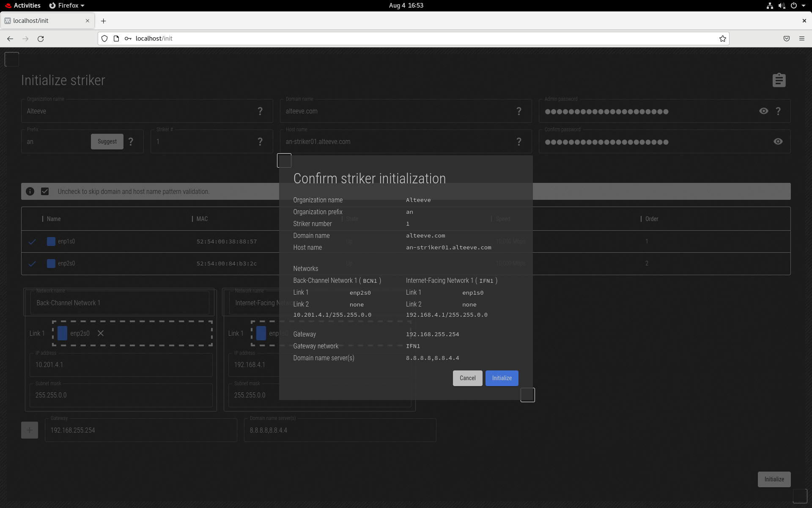Image resolution: width=812 pixels, height=508 pixels.
Task: Toggle the checkmark for enp1s0 row
Action: (32, 241)
